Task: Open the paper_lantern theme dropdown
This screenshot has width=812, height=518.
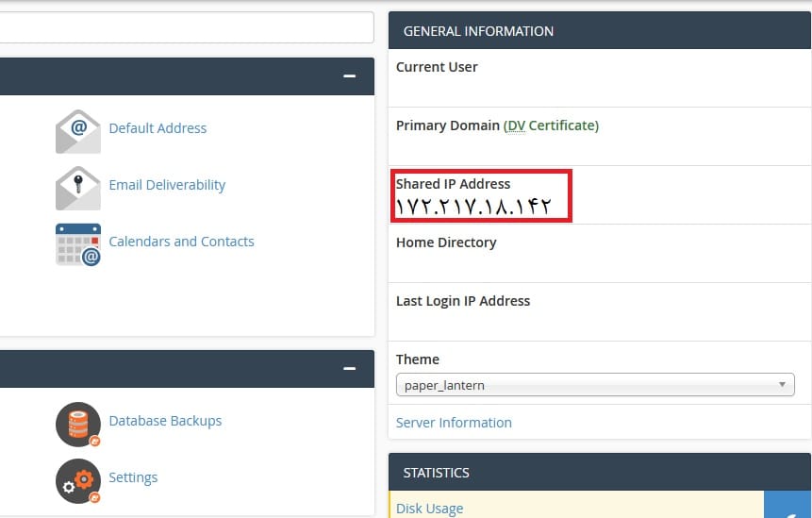Action: 595,385
